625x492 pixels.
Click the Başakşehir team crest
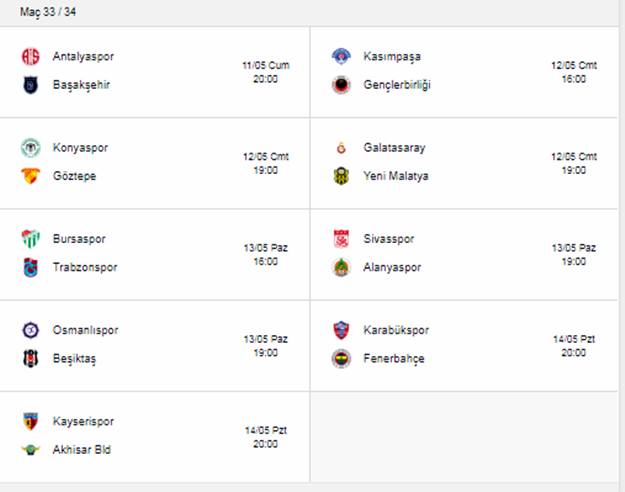[30, 85]
